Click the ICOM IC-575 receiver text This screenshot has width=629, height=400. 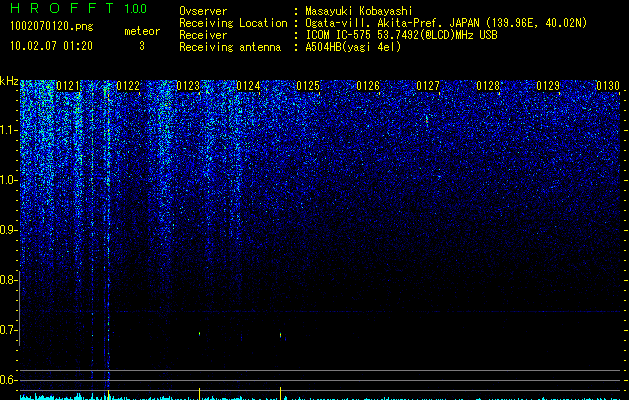401,35
